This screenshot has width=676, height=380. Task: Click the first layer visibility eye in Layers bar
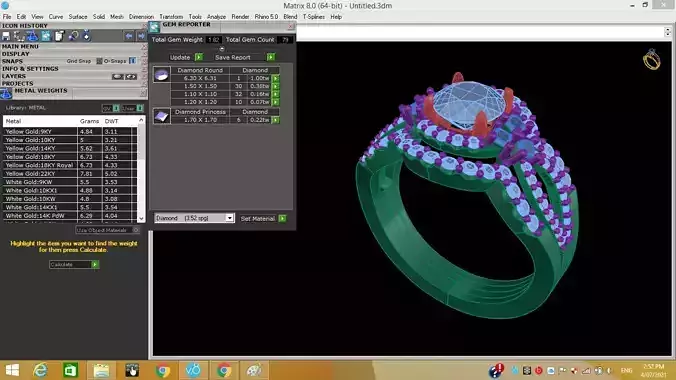pos(117,76)
